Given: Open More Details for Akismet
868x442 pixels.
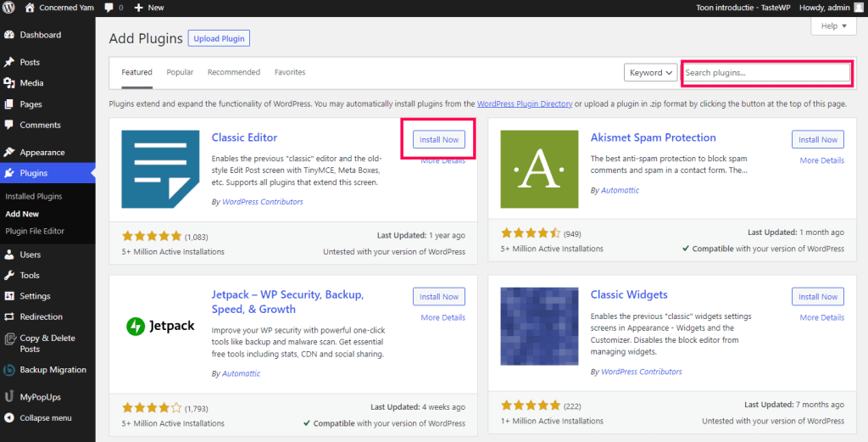Looking at the screenshot, I should tap(822, 160).
